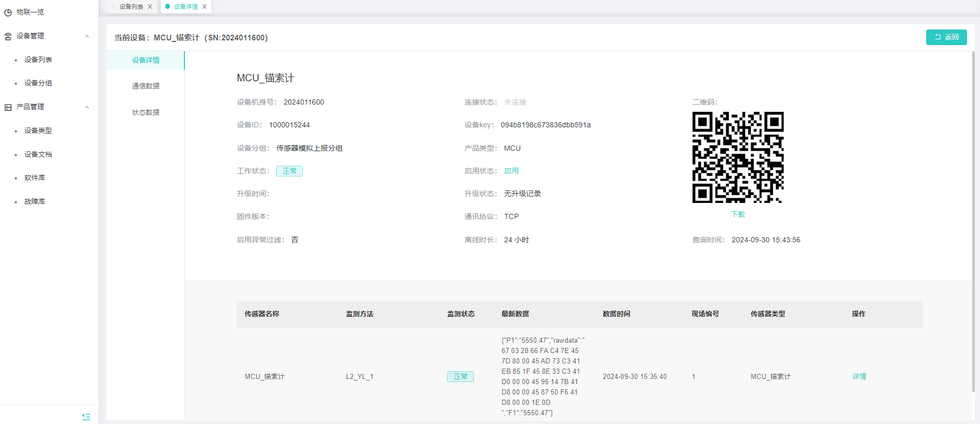Click the 产品管理 menu icon
Screen dimensions: 980x424
pyautogui.click(x=8, y=107)
